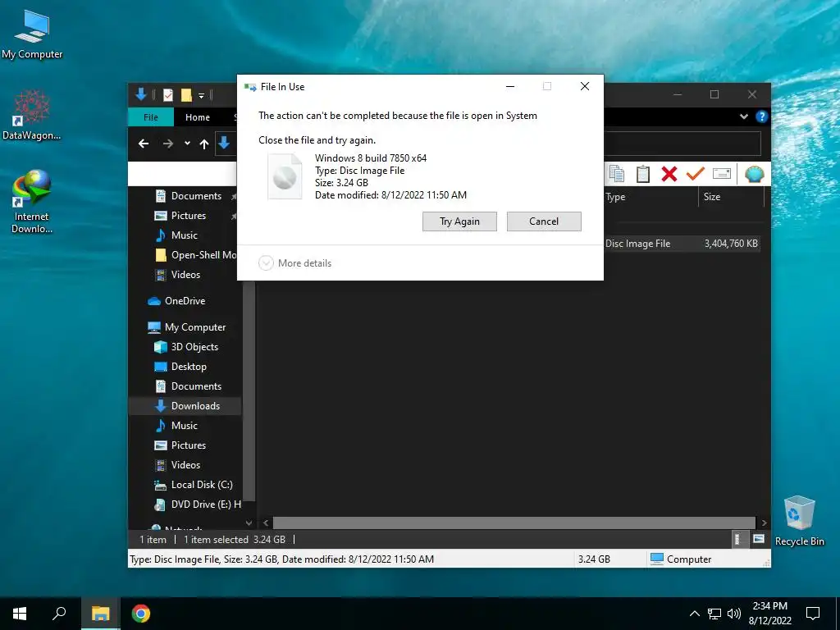
Task: Click new folder icon in title bar
Action: 186,95
